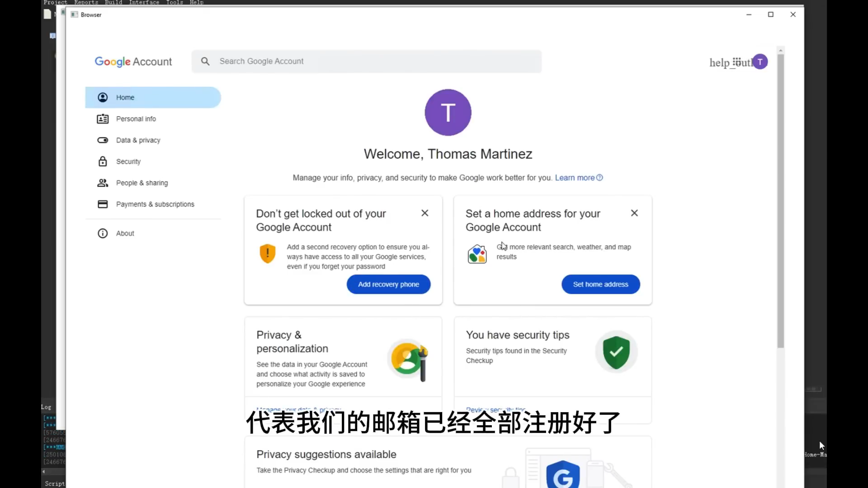
Task: Click the Browser window title icon
Action: pyautogui.click(x=75, y=14)
